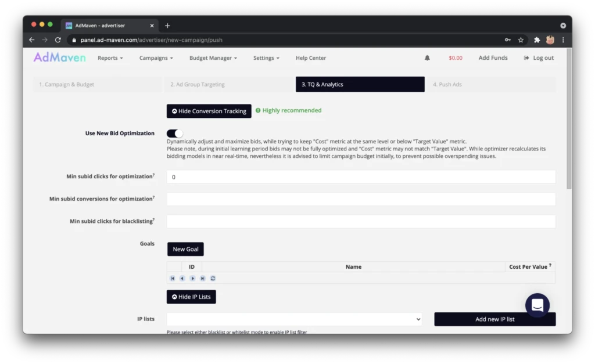Screen dimensions: 595x364
Task: Open the Help Center menu item
Action: pos(311,58)
